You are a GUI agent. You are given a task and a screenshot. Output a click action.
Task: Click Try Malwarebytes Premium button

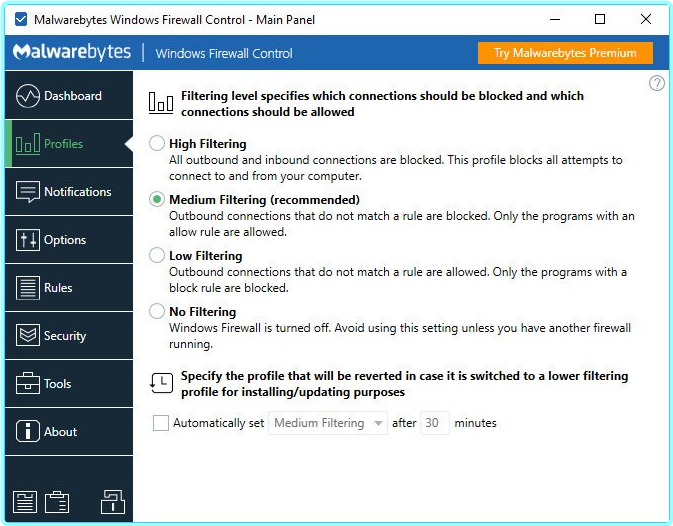[x=565, y=53]
